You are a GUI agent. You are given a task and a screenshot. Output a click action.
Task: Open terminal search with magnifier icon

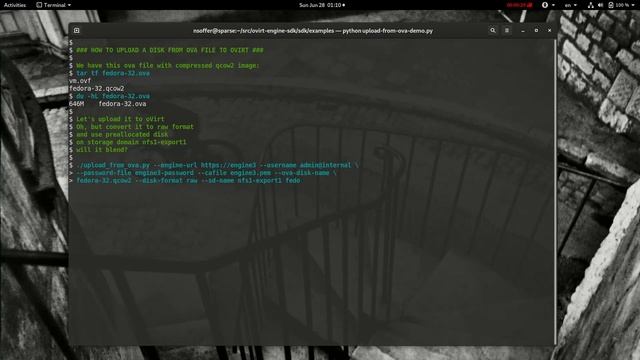pos(493,30)
